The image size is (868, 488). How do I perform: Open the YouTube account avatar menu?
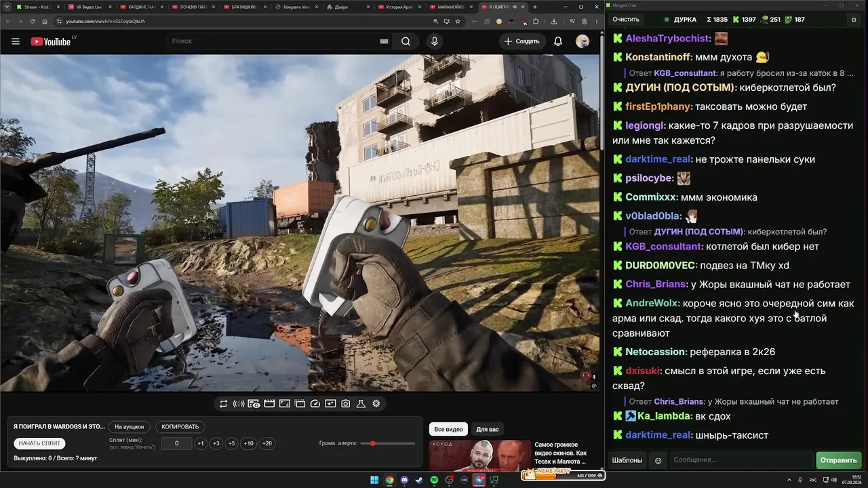pyautogui.click(x=583, y=41)
